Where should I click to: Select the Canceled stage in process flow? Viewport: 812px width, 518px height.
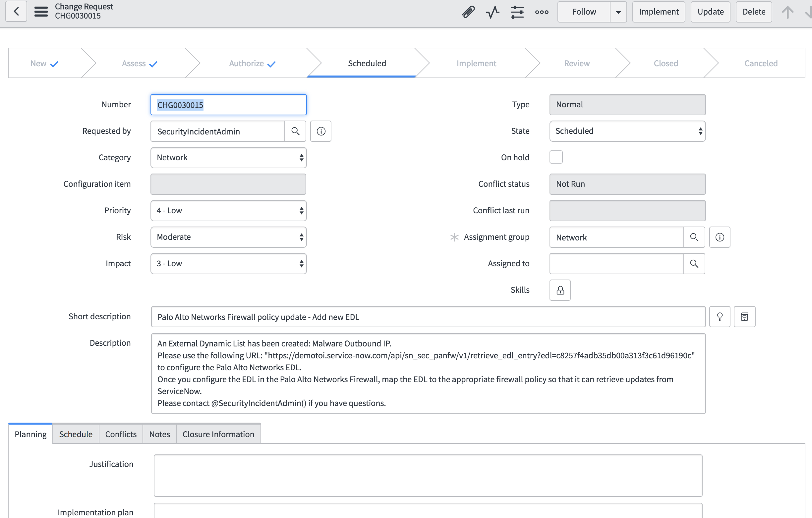click(761, 63)
